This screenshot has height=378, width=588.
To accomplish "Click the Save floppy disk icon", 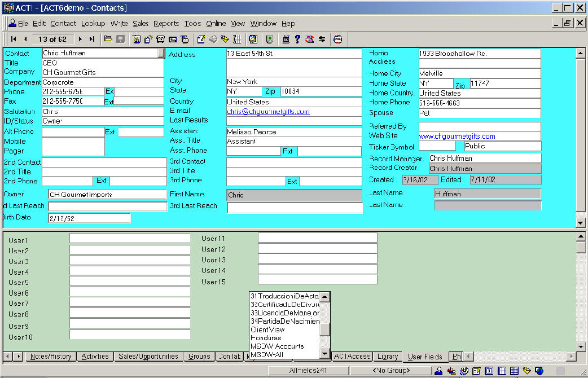I will click(120, 39).
